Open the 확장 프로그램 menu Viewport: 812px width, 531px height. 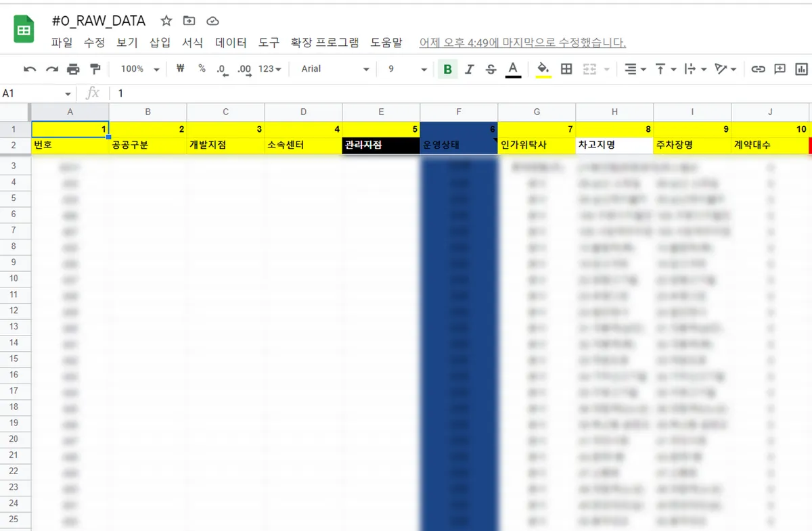(x=325, y=43)
